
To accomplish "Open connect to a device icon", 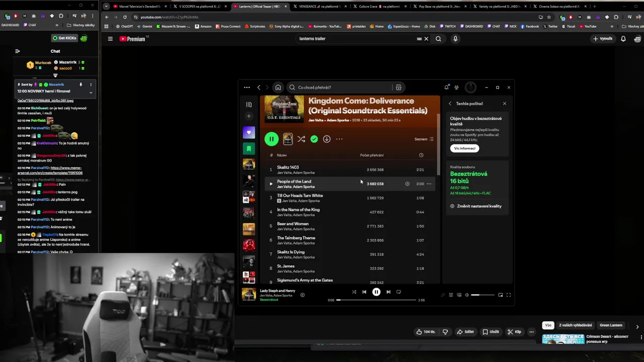I will pyautogui.click(x=459, y=295).
